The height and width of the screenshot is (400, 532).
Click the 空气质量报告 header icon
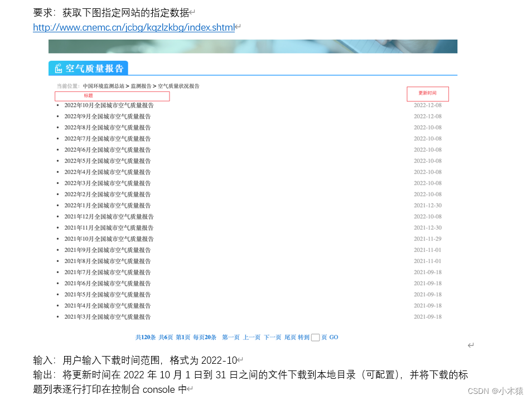[58, 67]
